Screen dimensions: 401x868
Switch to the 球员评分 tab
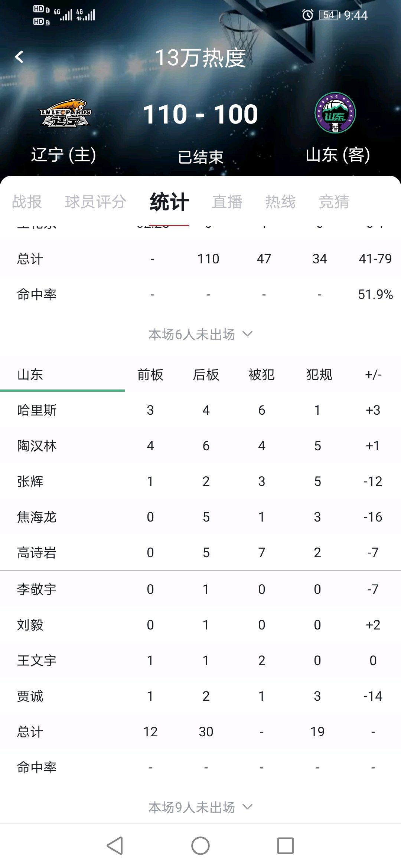coord(96,202)
